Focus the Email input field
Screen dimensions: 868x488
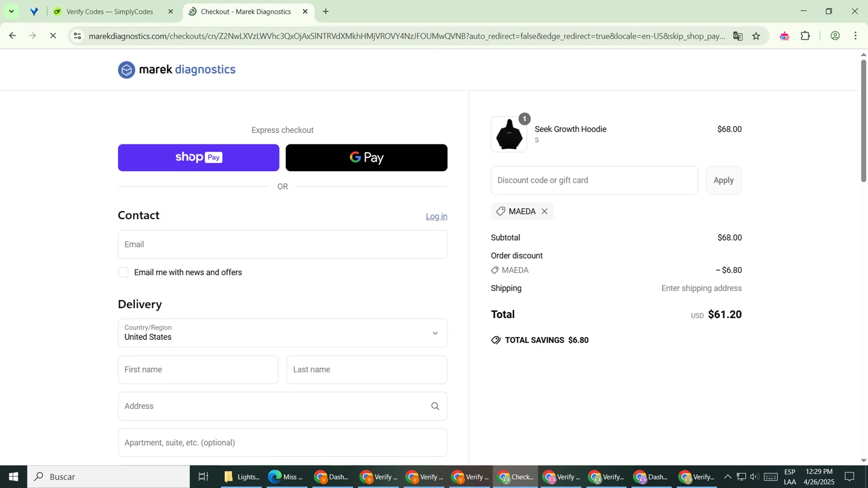282,245
